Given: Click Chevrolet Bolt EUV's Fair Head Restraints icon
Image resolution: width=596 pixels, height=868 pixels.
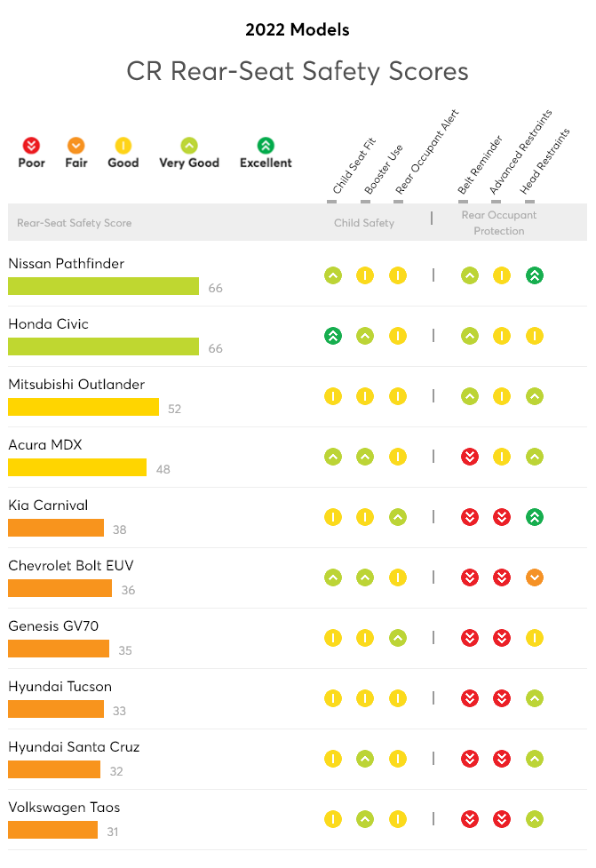Looking at the screenshot, I should pyautogui.click(x=535, y=577).
